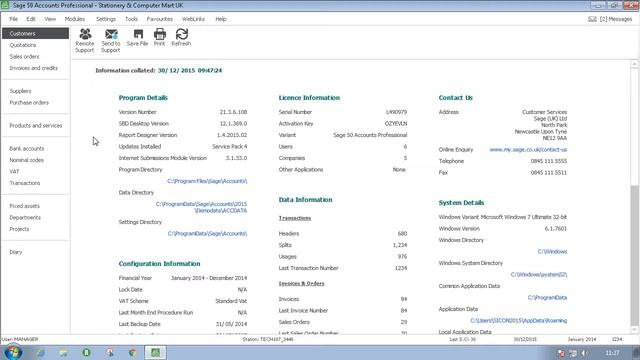Open the Windows Start menu
The height and width of the screenshot is (360, 640).
(13, 352)
